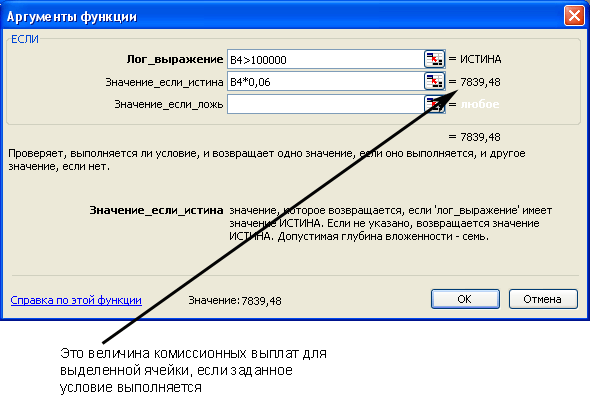Image resolution: width=590 pixels, height=400 pixels.
Task: Cancel the dialog with the Отмена button
Action: point(543,299)
